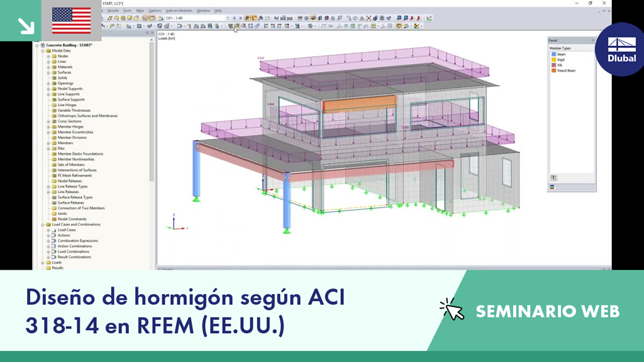The height and width of the screenshot is (362, 644).
Task: Select 'Variable Thicknesses' tree item
Action: (x=74, y=111)
